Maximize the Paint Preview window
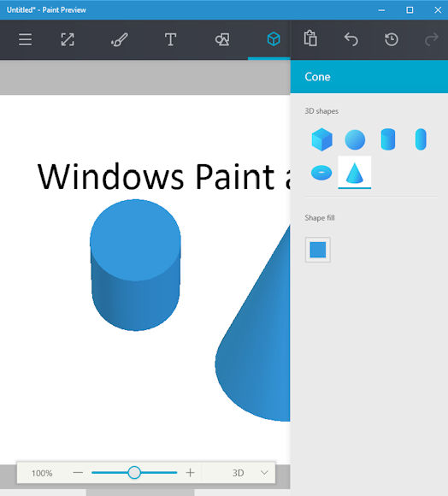Viewport: 448px width, 496px height. pos(410,10)
